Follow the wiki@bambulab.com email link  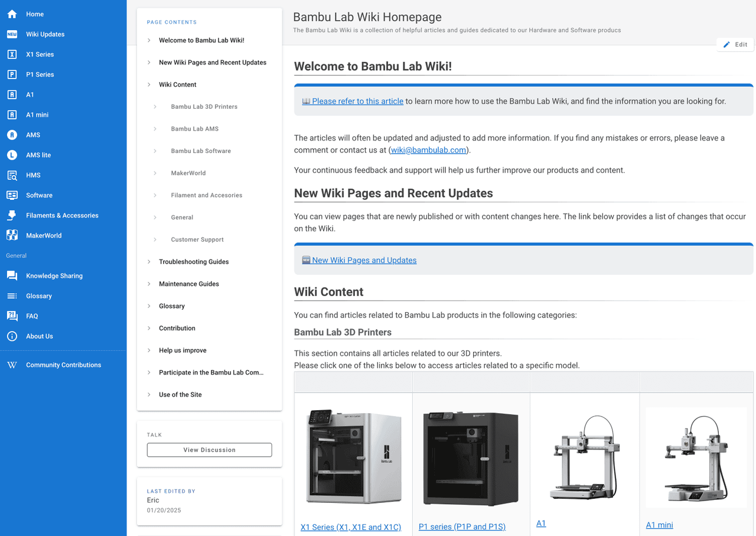coord(428,150)
